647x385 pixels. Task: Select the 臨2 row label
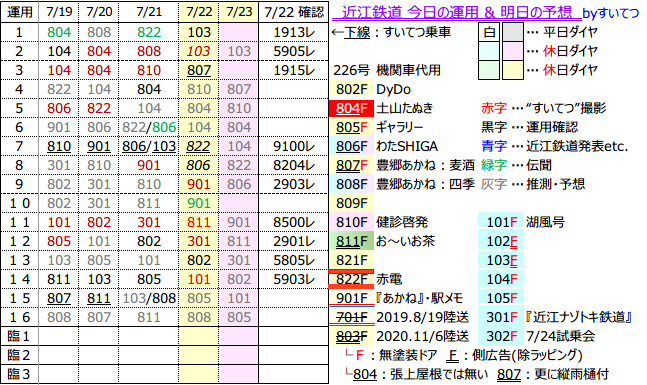[19, 355]
